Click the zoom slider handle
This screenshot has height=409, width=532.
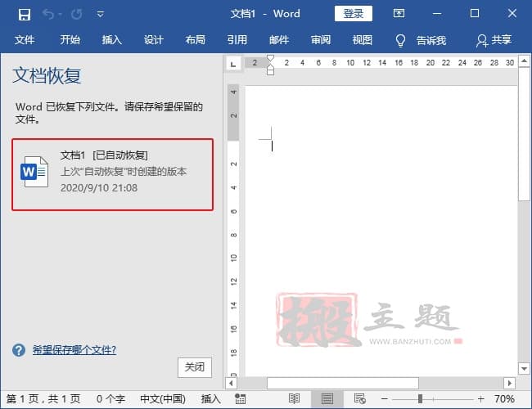[420, 399]
